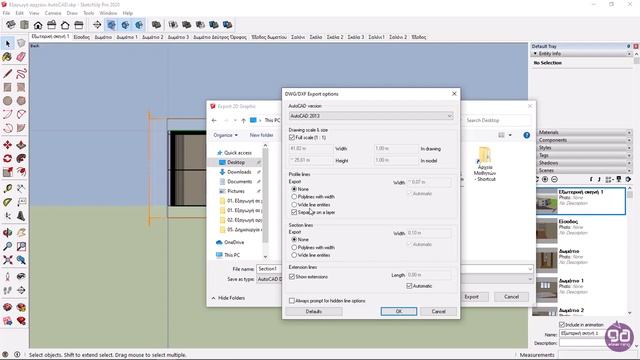This screenshot has width=640, height=360.
Task: Toggle Separate on a layer checkbox
Action: pos(294,213)
